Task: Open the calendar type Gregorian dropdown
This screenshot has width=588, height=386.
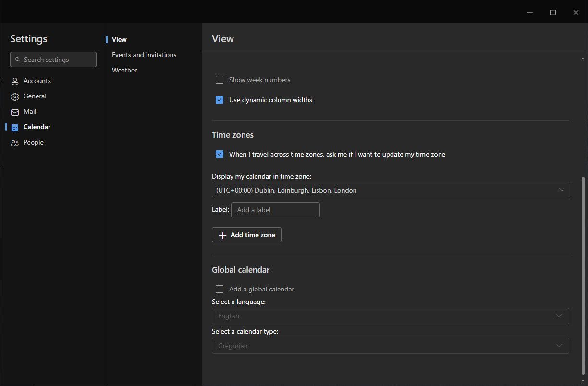Action: coord(390,346)
